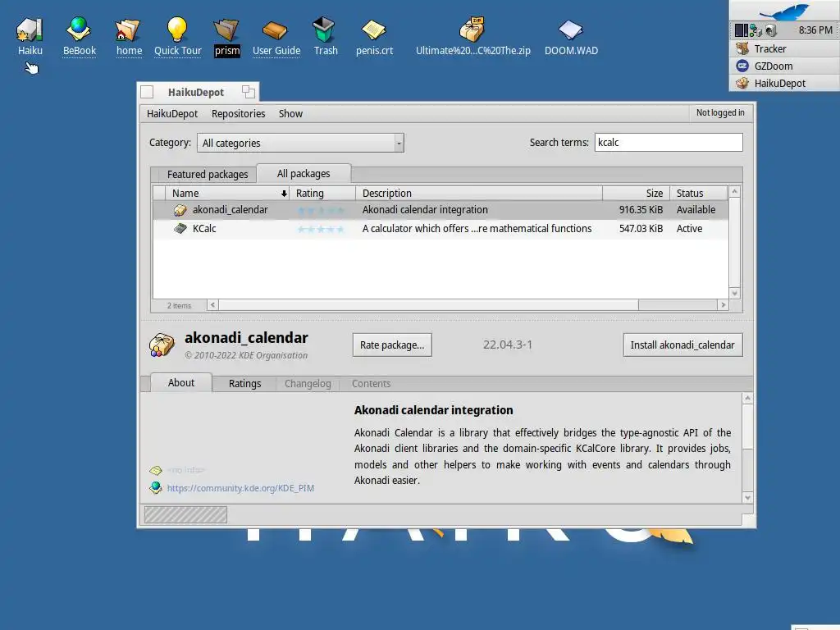The width and height of the screenshot is (840, 630).
Task: Select the Ultimate zip archive icon
Action: 472,30
